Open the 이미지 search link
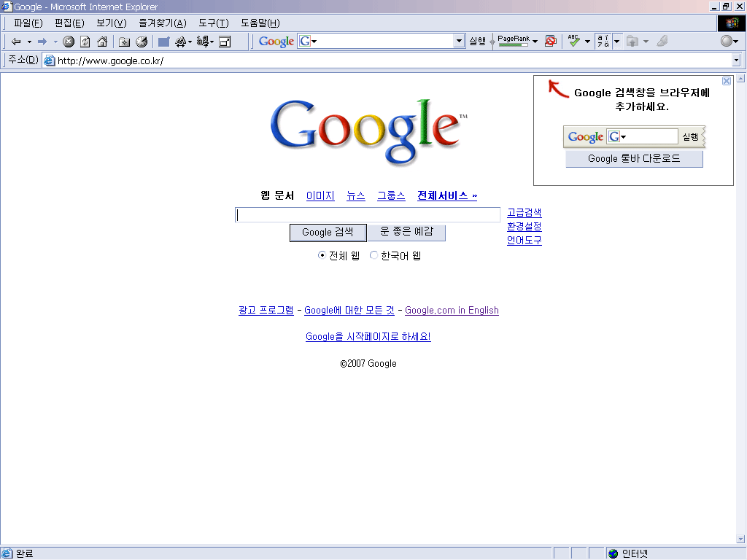 (320, 195)
